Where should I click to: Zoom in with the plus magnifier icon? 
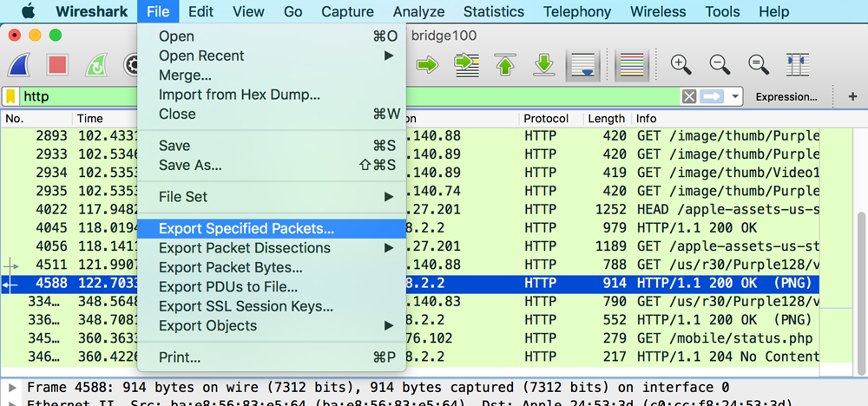coord(681,64)
